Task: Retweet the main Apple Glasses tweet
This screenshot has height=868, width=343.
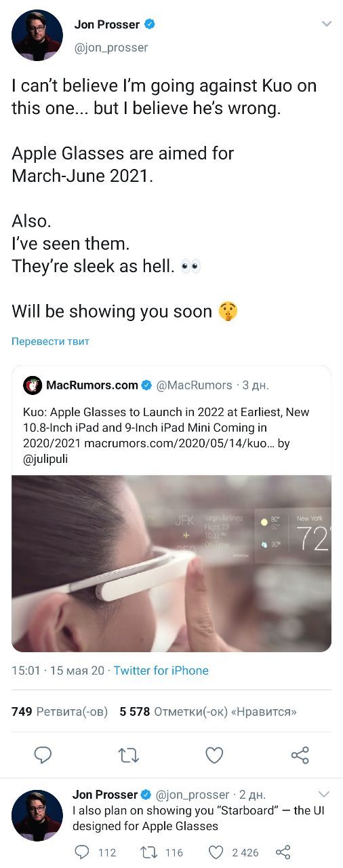Action: click(129, 755)
